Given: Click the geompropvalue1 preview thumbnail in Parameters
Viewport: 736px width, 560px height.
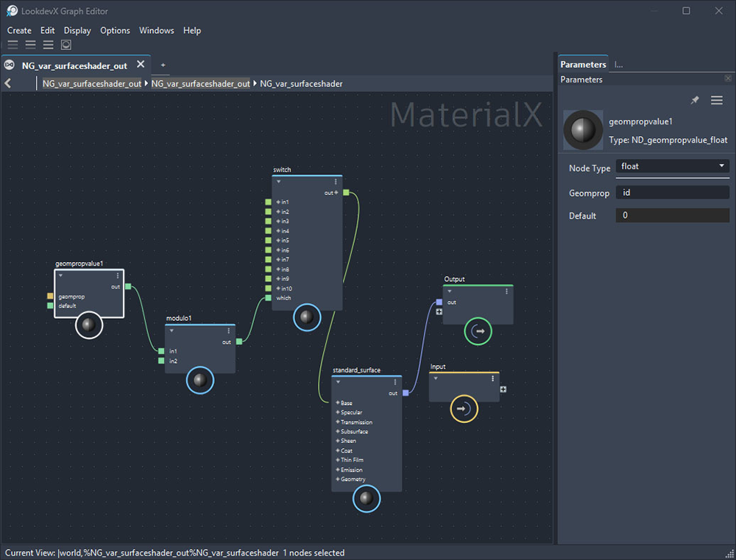Looking at the screenshot, I should click(x=583, y=130).
